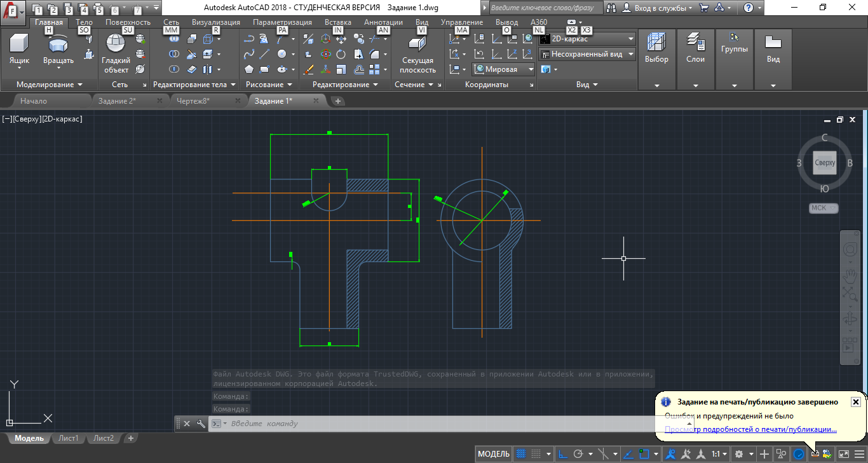Click the МОДЕЛЬ status bar button

(494, 454)
